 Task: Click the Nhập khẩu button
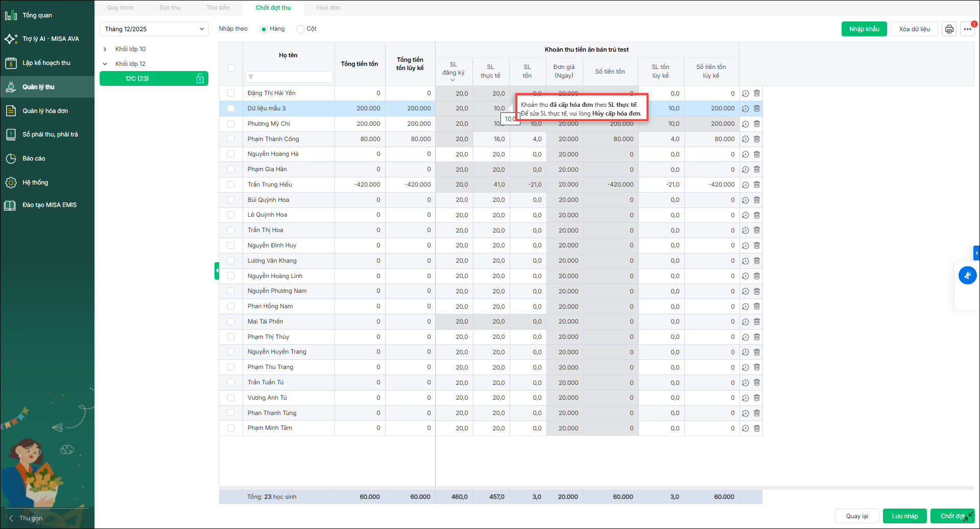click(x=864, y=29)
